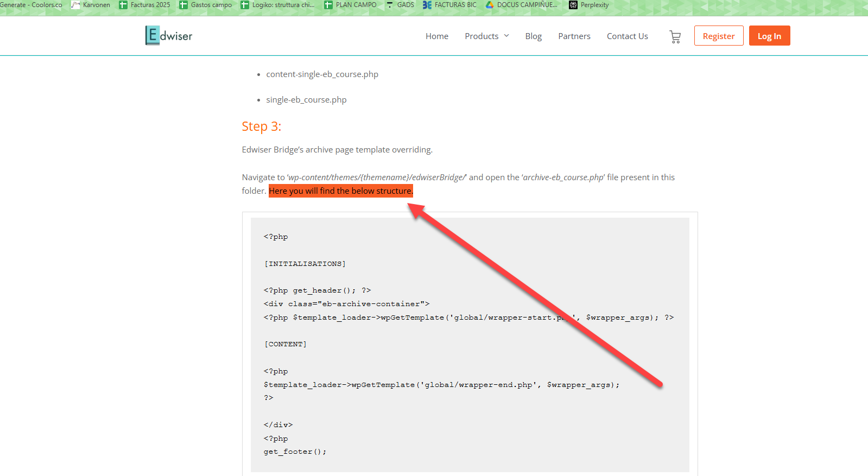Viewport: 868px width, 476px height.
Task: Open the shopping cart icon
Action: (x=675, y=36)
